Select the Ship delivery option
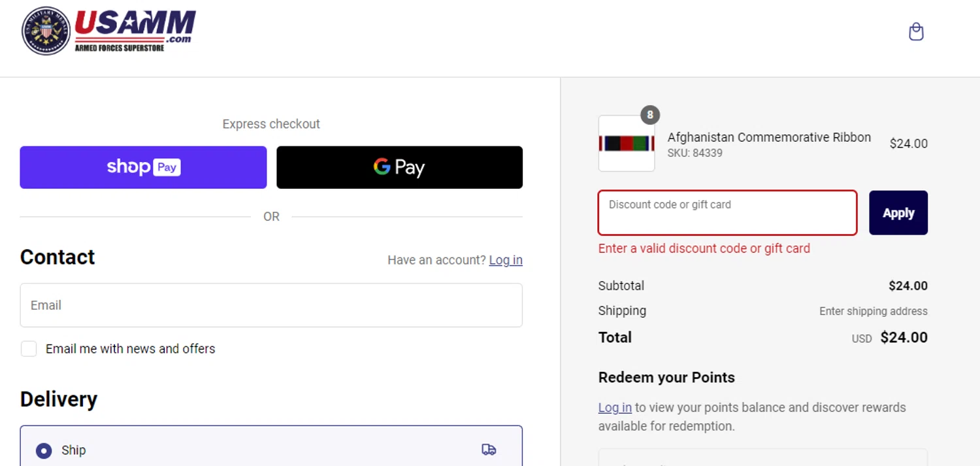 point(44,450)
